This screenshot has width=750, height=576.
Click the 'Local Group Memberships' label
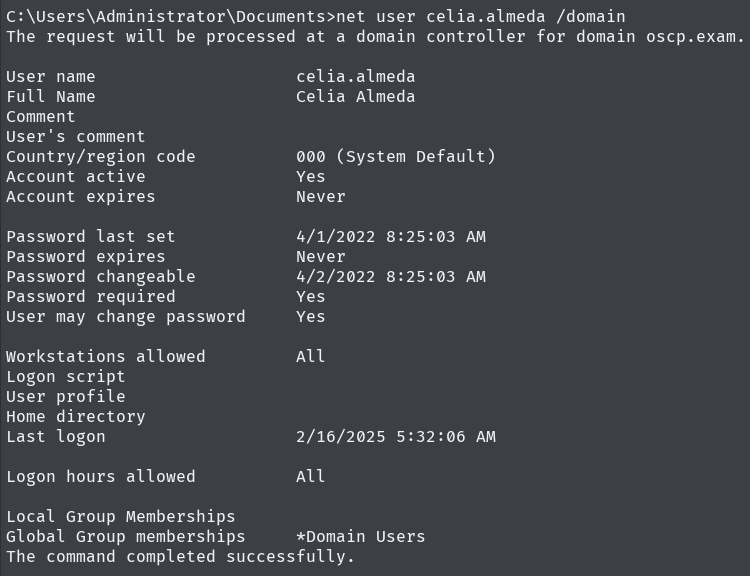tap(120, 516)
